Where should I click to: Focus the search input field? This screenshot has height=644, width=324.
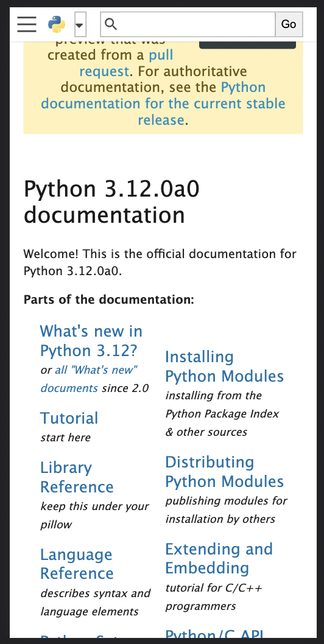188,24
